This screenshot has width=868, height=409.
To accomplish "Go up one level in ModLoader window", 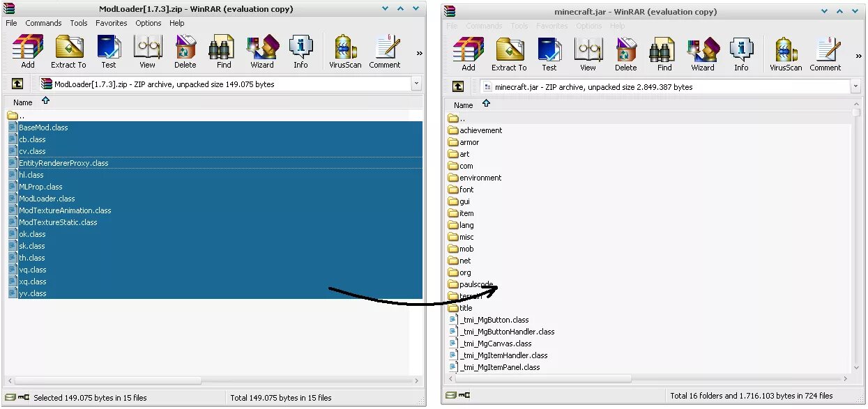I will click(17, 84).
